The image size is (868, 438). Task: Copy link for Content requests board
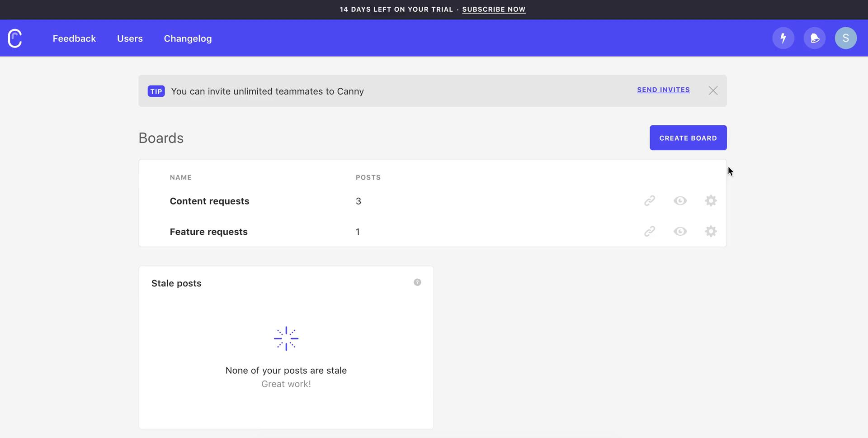point(649,201)
